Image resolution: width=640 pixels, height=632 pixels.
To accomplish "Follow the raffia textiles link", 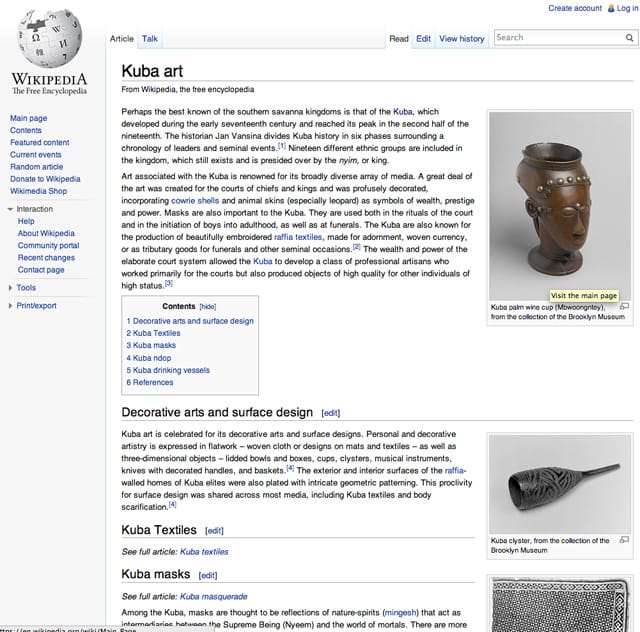I will coord(298,237).
